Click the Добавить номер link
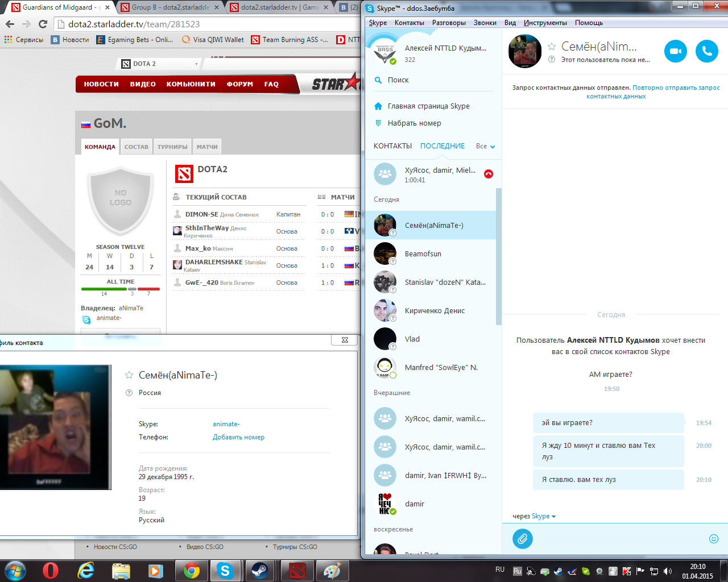728x582 pixels. (238, 437)
